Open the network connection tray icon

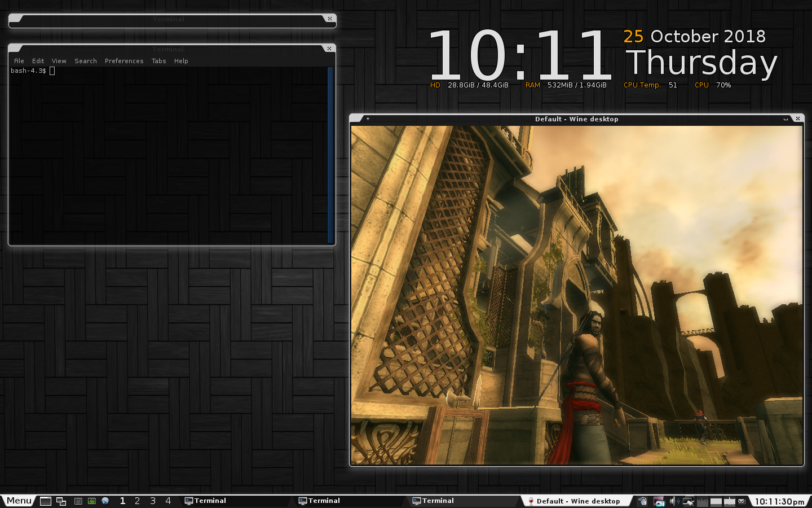coord(688,501)
